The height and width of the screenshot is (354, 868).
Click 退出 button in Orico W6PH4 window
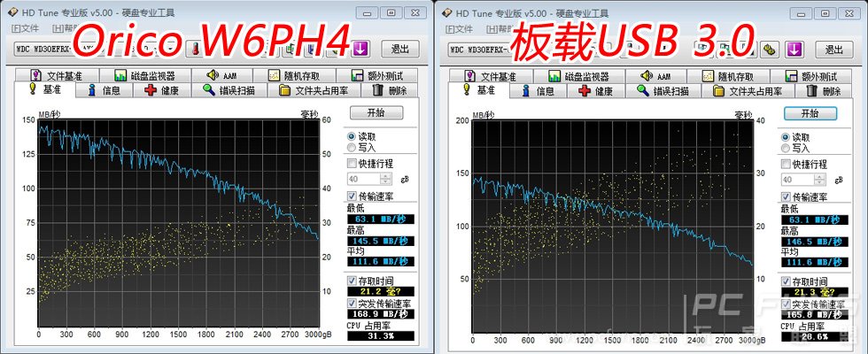click(x=400, y=49)
